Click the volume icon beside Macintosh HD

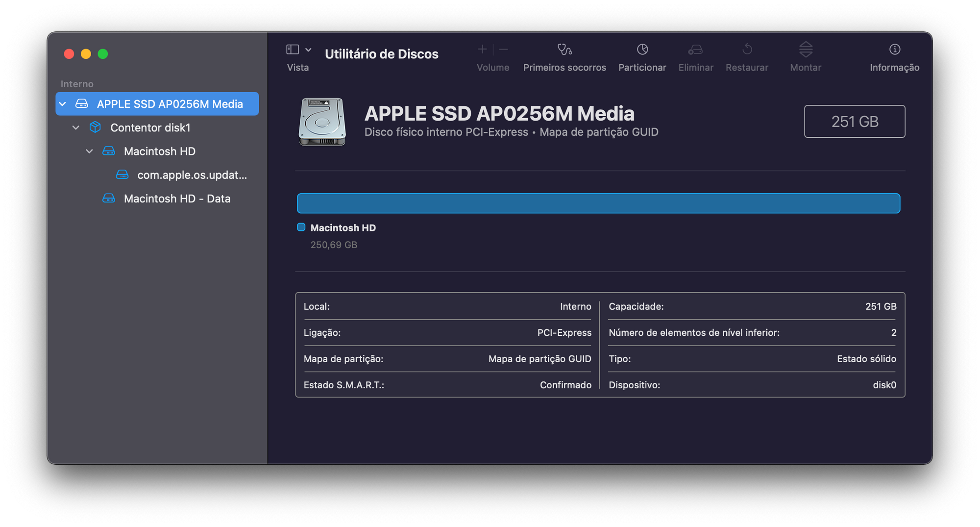(x=109, y=151)
